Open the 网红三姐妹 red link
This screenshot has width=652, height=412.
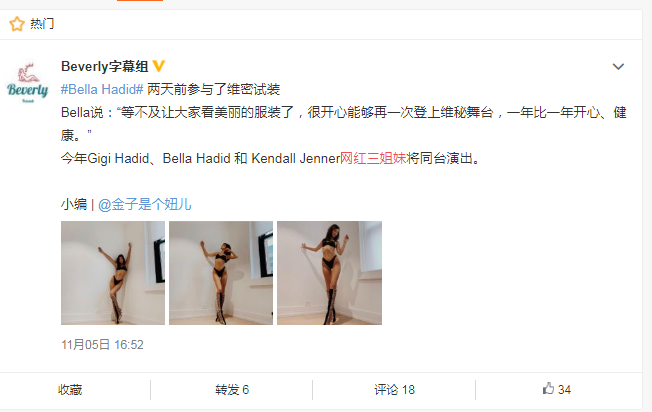(x=373, y=158)
